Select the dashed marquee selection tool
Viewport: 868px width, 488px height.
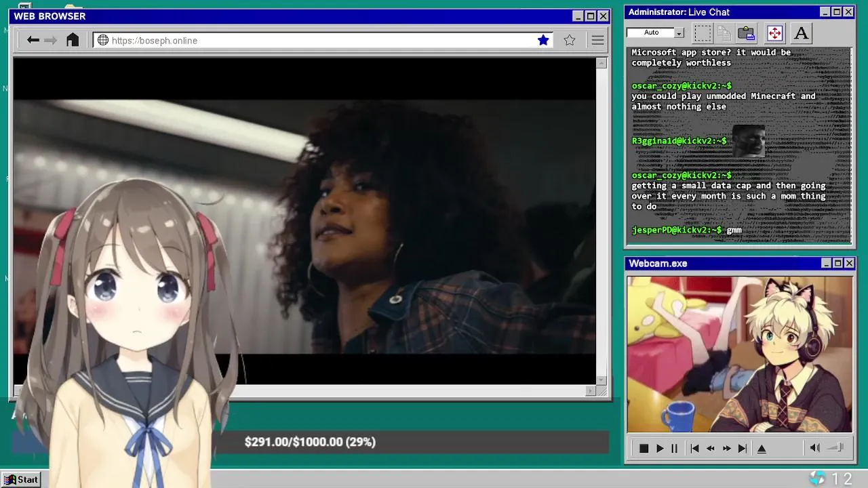[703, 33]
